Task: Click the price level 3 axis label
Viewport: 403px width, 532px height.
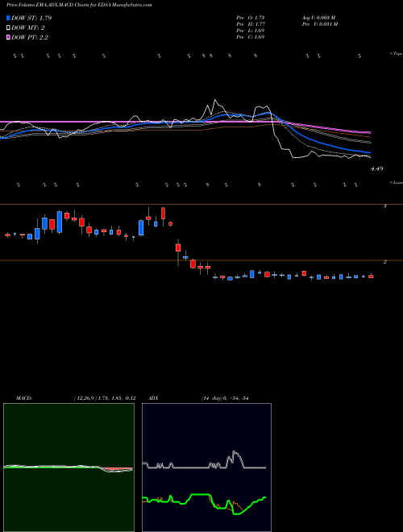Action: pos(384,206)
